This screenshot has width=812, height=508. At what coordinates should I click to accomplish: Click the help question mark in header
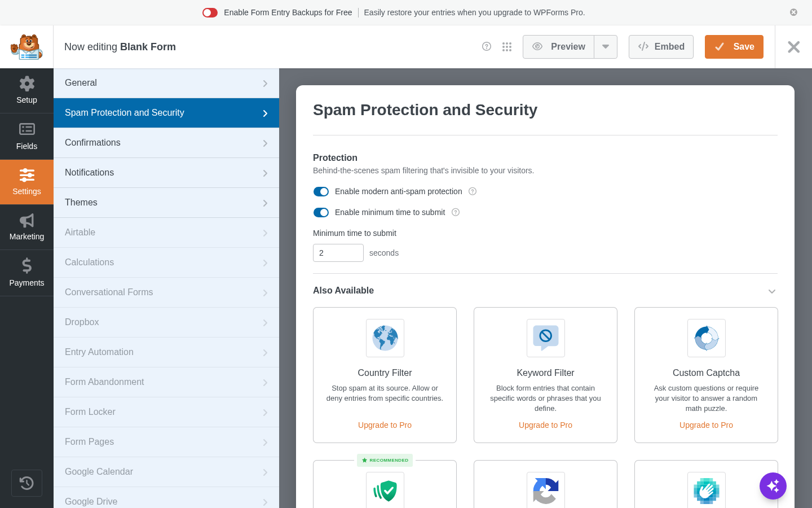[487, 46]
